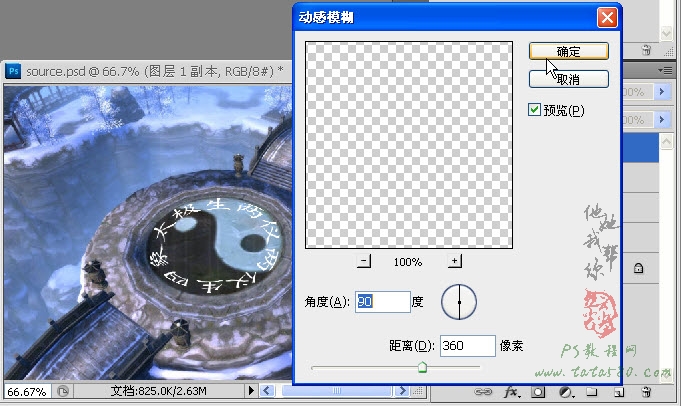Image resolution: width=681 pixels, height=406 pixels.
Task: Click the checkerboard blur preview area
Action: click(409, 145)
